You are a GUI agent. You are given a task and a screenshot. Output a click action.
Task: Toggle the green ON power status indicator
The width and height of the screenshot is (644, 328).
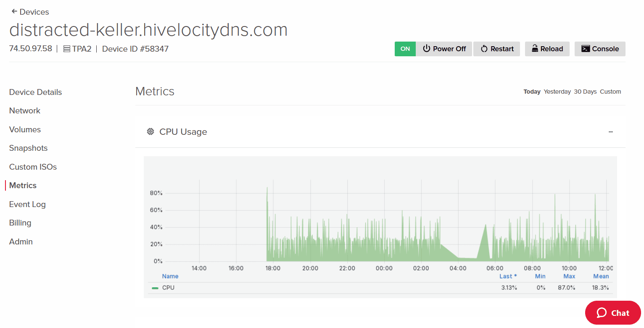tap(405, 49)
